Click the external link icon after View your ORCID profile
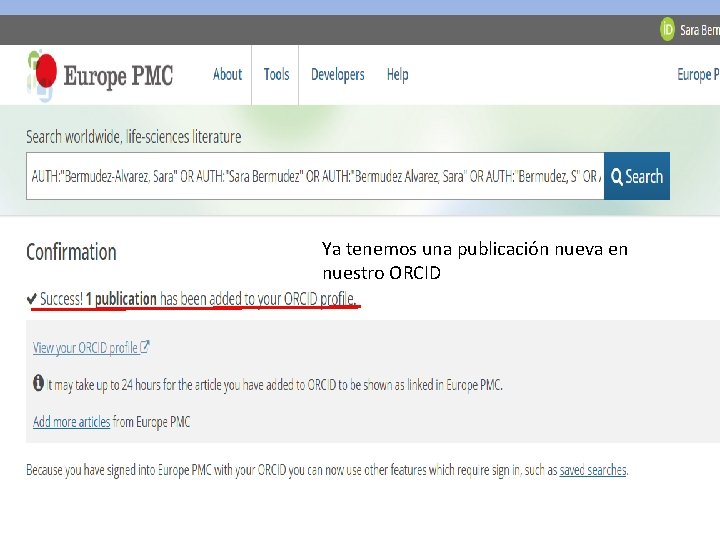720x540 pixels. click(x=145, y=347)
